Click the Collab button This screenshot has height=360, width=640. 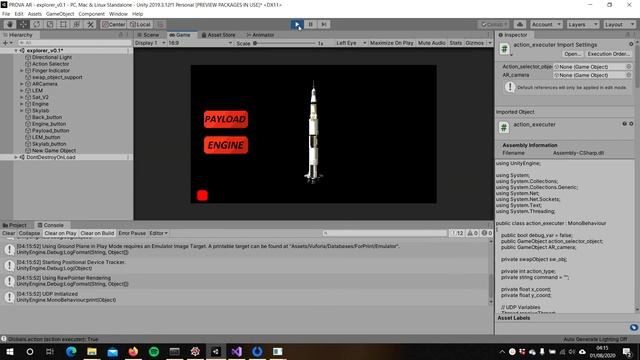click(494, 24)
